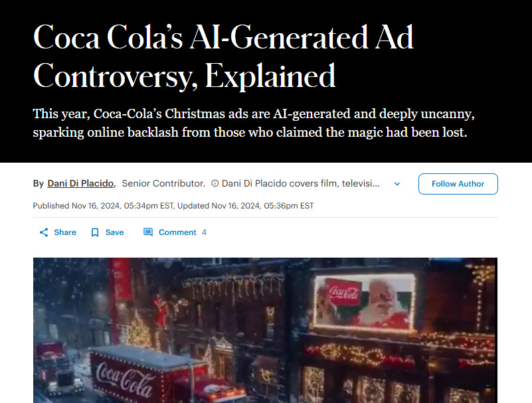Click the article headline title
This screenshot has height=403, width=532.
tap(223, 56)
